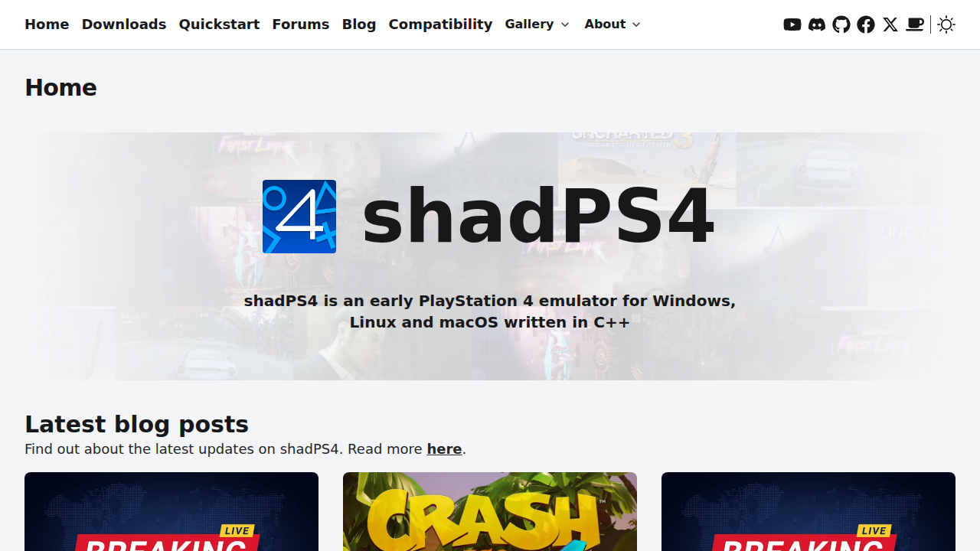Select the Blog nav item

(x=359, y=24)
